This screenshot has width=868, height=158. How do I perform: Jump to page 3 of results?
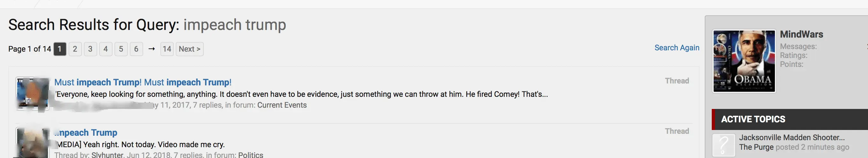pos(90,49)
